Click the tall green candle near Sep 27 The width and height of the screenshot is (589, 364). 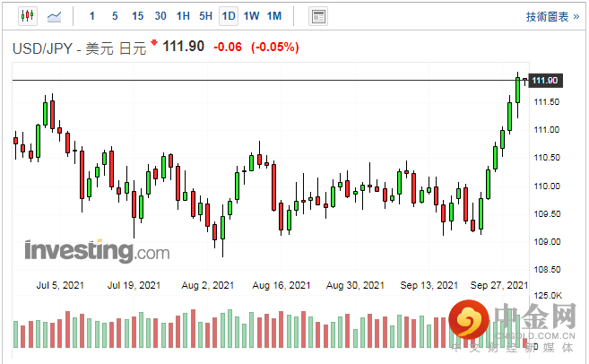point(509,117)
